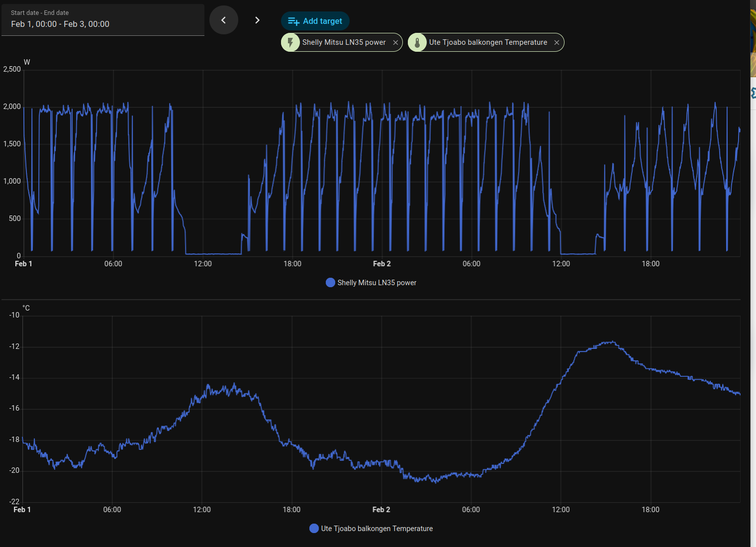Screen dimensions: 756x547
Task: Click the 2,500 label on the power chart
Action: (x=12, y=69)
